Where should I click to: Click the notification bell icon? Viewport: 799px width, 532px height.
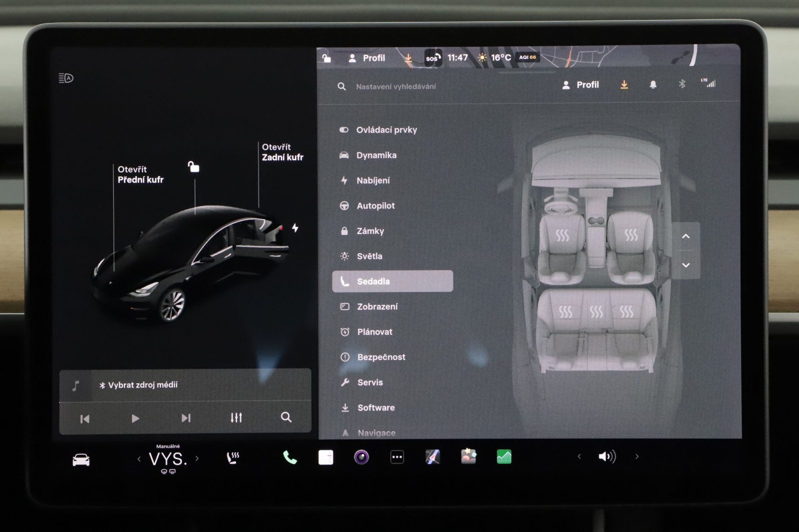653,85
